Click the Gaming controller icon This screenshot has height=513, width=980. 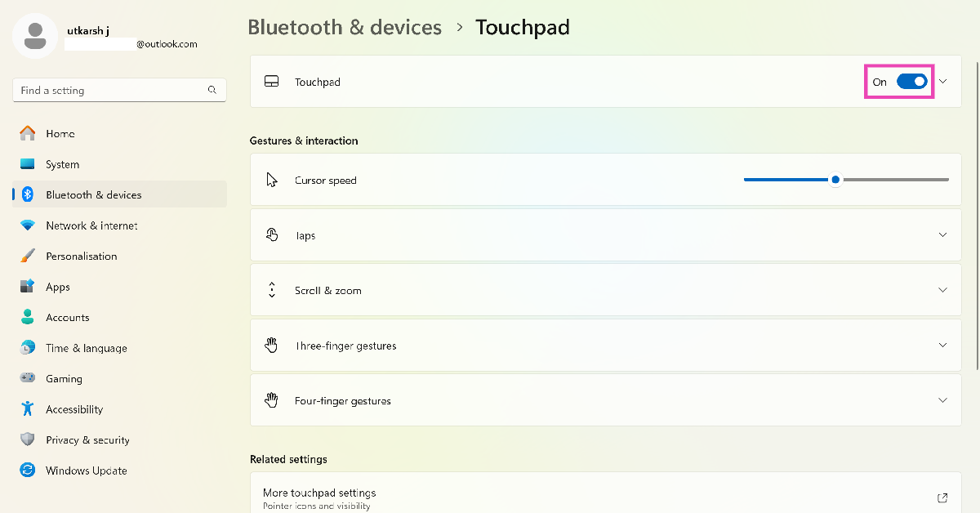[28, 378]
